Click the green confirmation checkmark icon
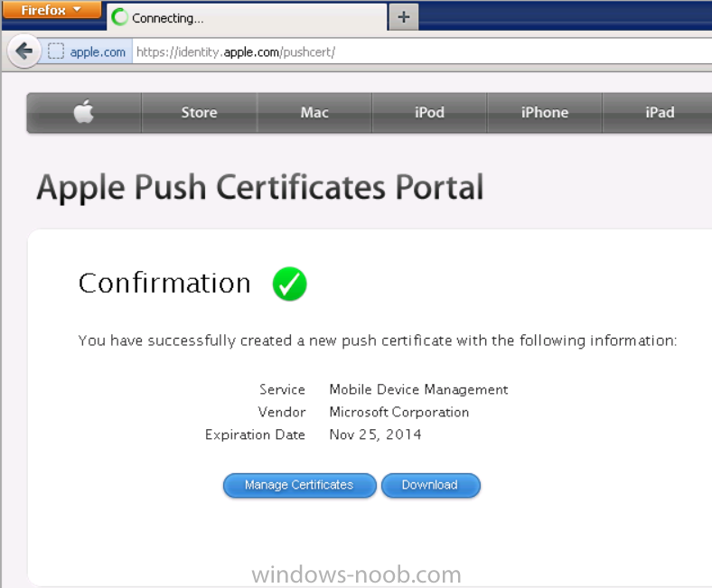 (x=290, y=284)
